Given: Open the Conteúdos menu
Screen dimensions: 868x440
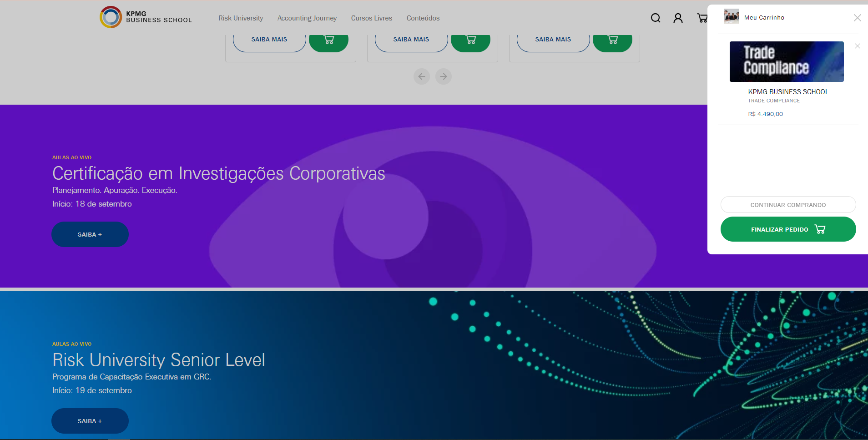Looking at the screenshot, I should point(423,18).
